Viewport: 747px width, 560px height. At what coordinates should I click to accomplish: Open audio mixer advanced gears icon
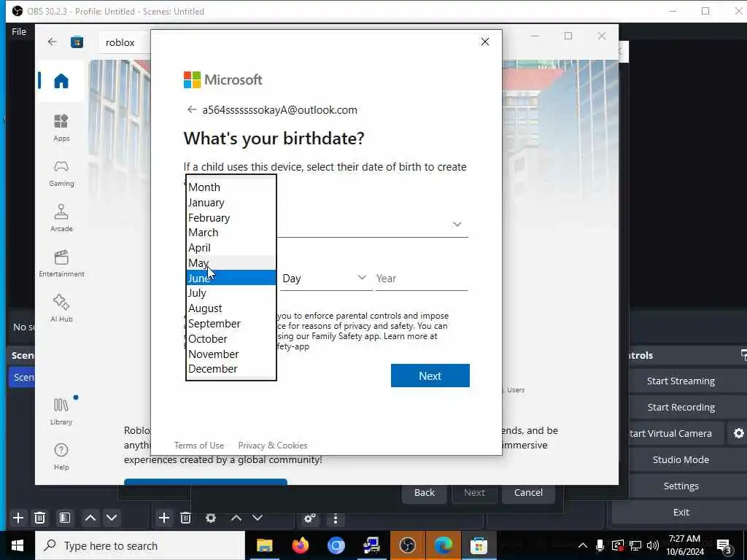pos(309,518)
